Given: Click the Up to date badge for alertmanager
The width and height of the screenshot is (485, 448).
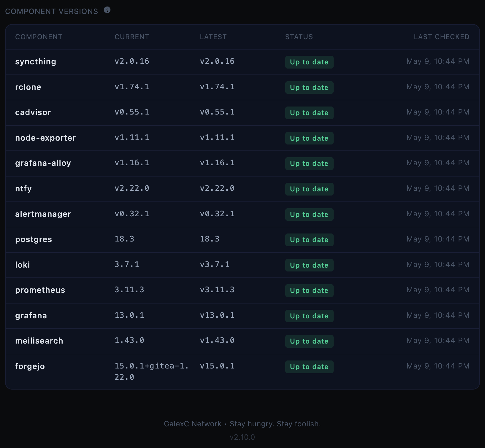Looking at the screenshot, I should click(309, 215).
